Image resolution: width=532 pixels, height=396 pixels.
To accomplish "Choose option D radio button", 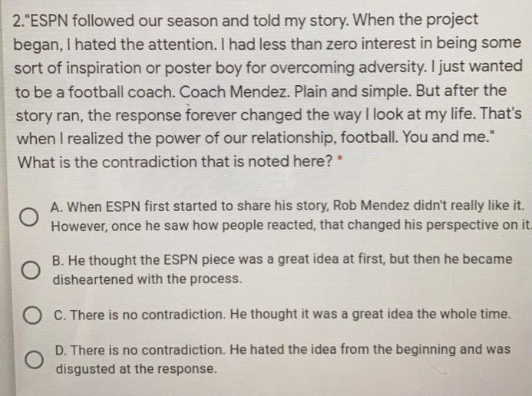I will click(x=35, y=359).
